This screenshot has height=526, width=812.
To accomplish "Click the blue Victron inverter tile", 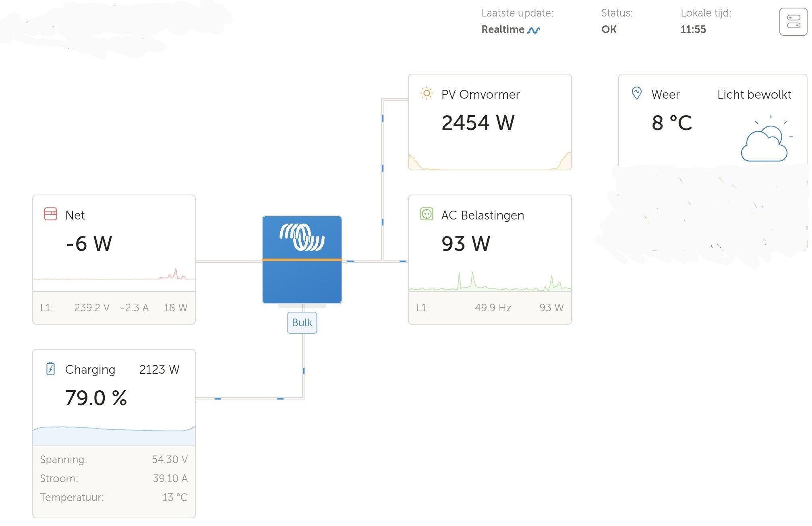I will point(302,260).
